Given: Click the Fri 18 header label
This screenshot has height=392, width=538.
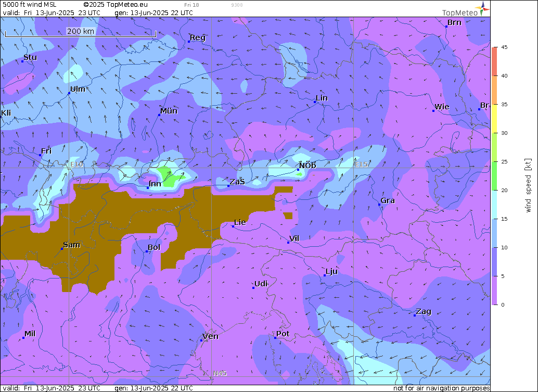Looking at the screenshot, I should 191,5.
